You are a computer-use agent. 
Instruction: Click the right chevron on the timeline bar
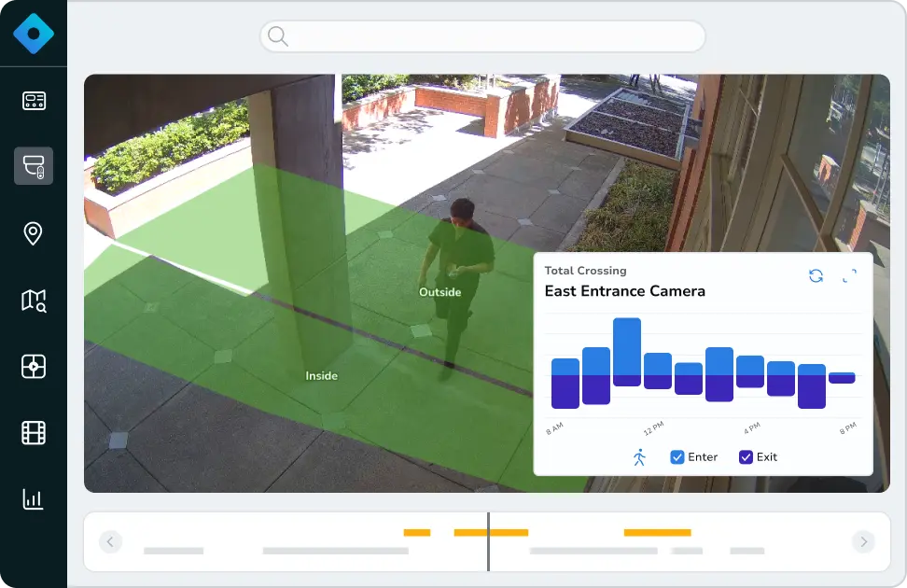point(864,541)
